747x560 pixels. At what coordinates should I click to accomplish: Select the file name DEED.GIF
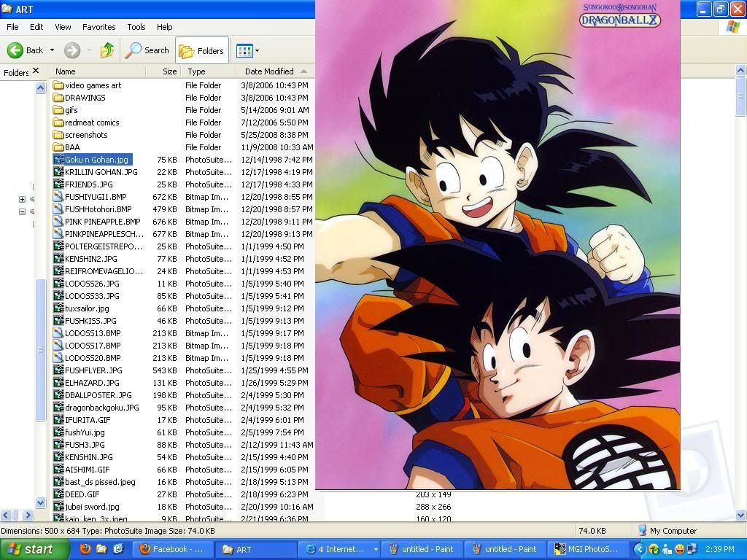pos(82,494)
